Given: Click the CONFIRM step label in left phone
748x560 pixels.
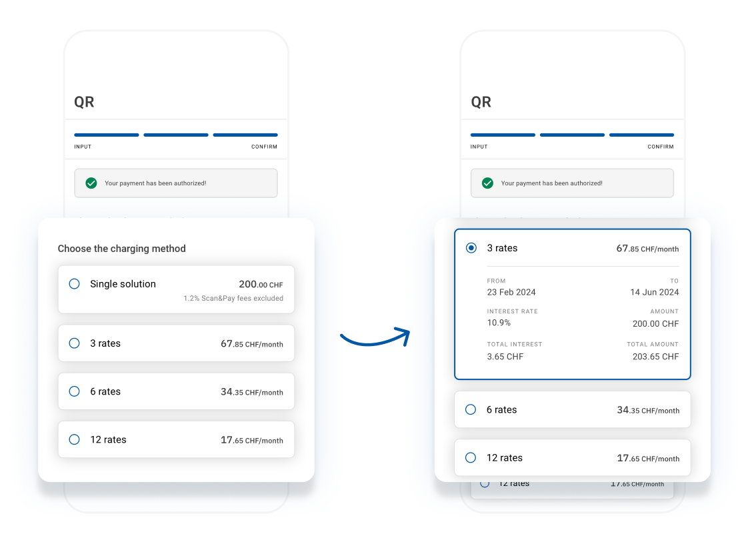Looking at the screenshot, I should click(x=264, y=147).
